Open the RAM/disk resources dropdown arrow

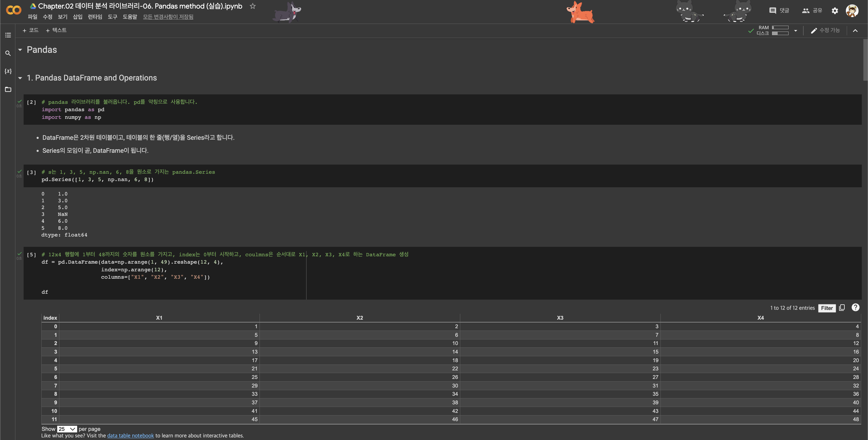pyautogui.click(x=796, y=31)
